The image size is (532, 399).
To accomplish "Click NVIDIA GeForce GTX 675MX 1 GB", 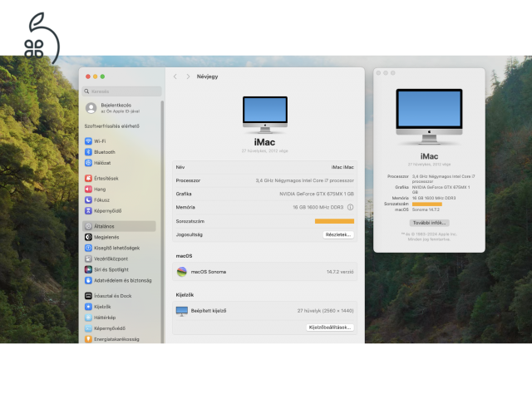I will pyautogui.click(x=317, y=194).
